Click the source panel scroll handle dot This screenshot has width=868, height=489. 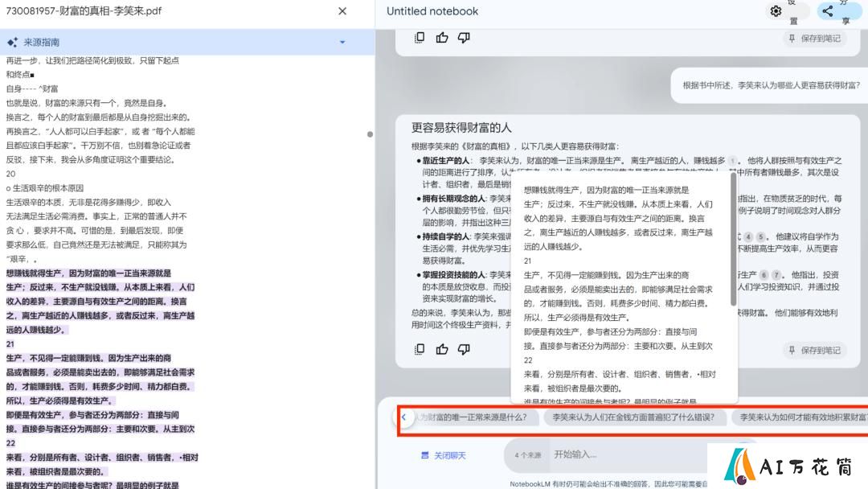(x=370, y=134)
